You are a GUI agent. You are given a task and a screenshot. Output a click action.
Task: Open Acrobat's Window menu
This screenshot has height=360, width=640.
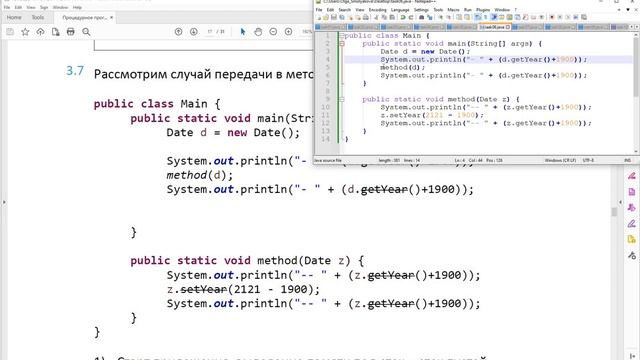click(60, 7)
